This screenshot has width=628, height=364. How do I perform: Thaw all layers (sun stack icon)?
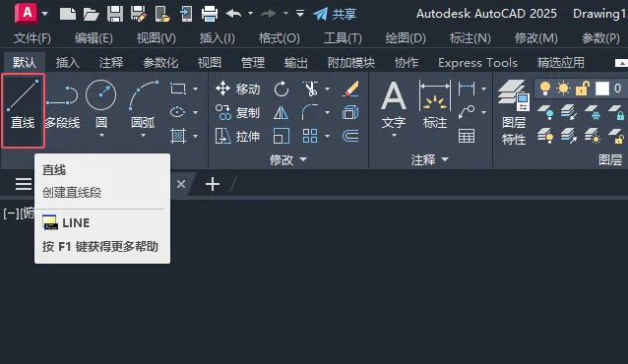tap(593, 136)
